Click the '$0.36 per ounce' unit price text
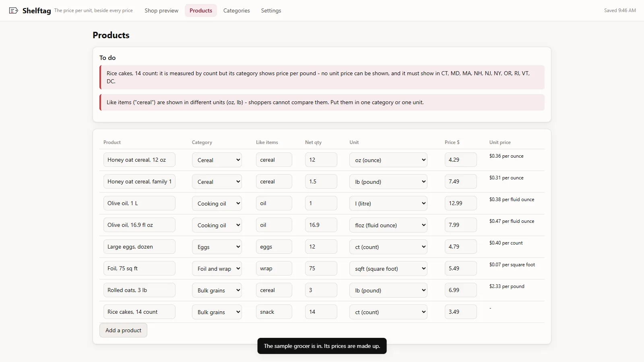The height and width of the screenshot is (362, 644). [506, 156]
